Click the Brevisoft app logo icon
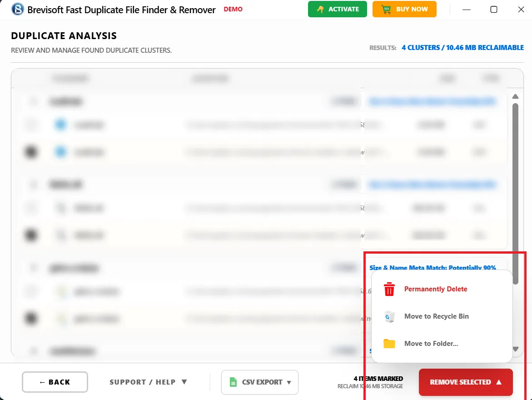Viewport: 532px width, 400px height. tap(18, 10)
